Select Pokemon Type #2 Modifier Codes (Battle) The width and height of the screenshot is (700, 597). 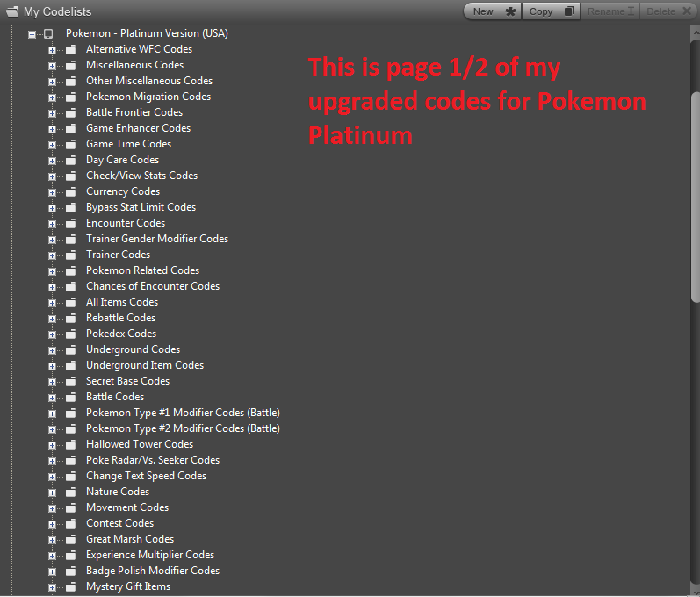183,428
